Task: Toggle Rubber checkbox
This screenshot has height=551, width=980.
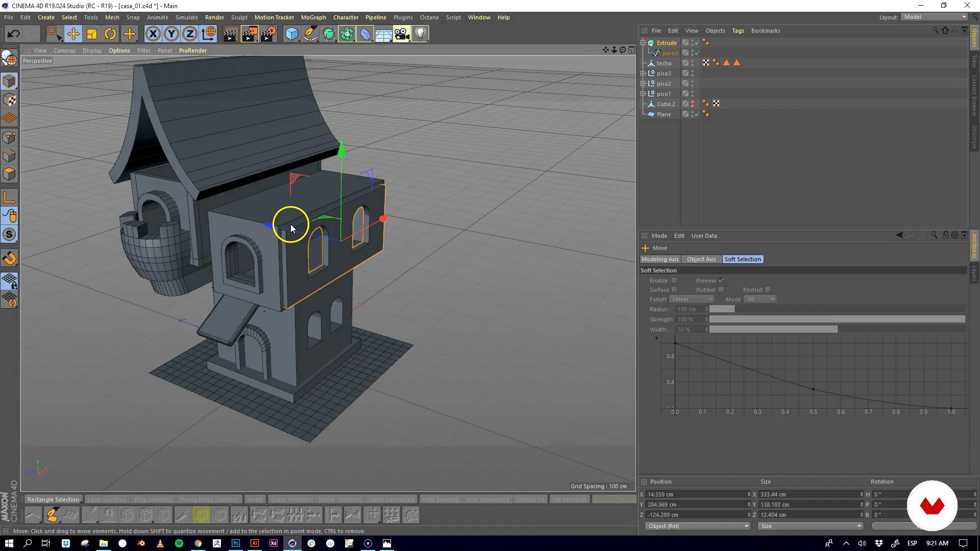Action: (x=721, y=290)
